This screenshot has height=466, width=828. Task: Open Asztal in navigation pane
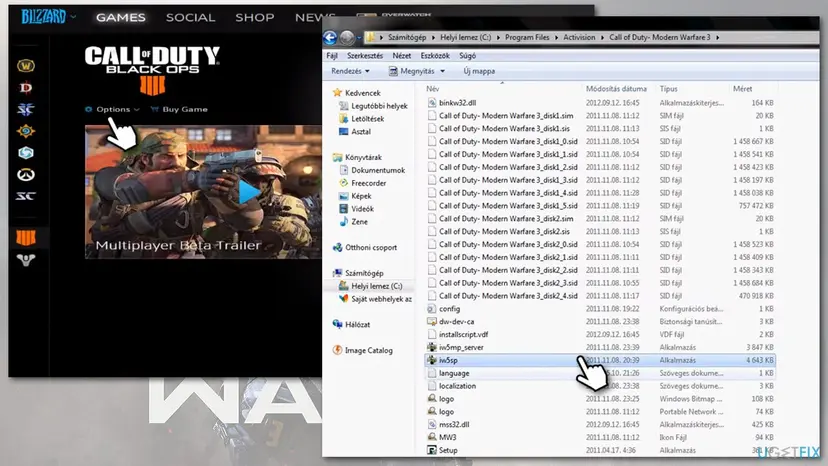pos(355,132)
